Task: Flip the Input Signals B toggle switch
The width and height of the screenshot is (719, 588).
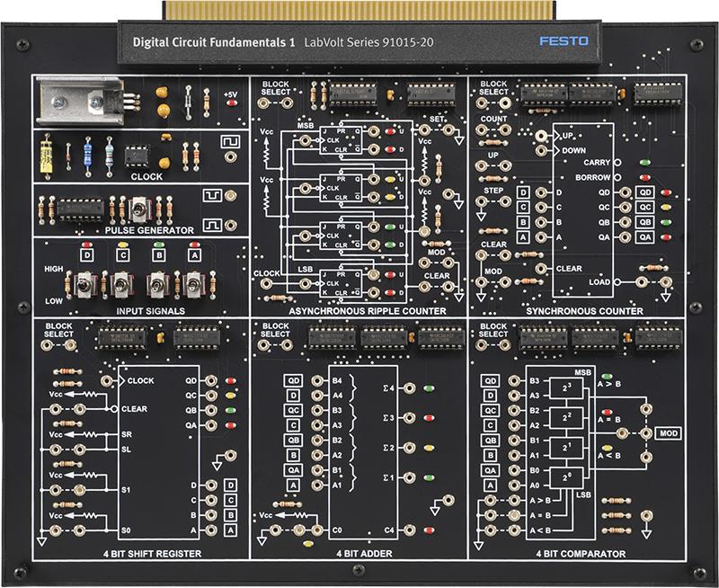Action: coord(159,288)
